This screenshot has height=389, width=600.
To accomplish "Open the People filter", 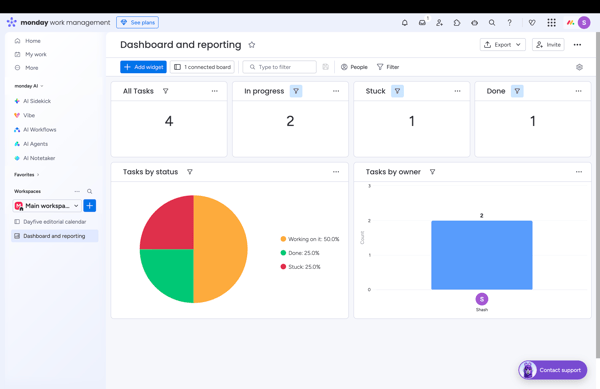I will click(354, 67).
